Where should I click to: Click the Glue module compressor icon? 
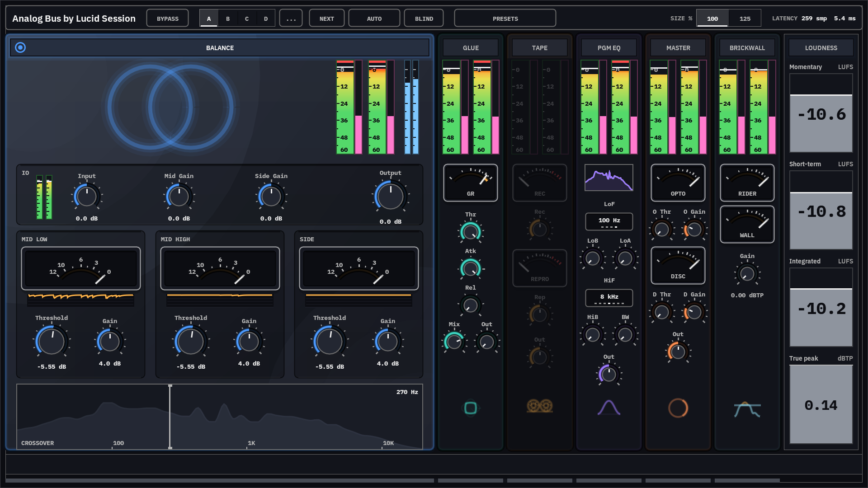tap(471, 408)
